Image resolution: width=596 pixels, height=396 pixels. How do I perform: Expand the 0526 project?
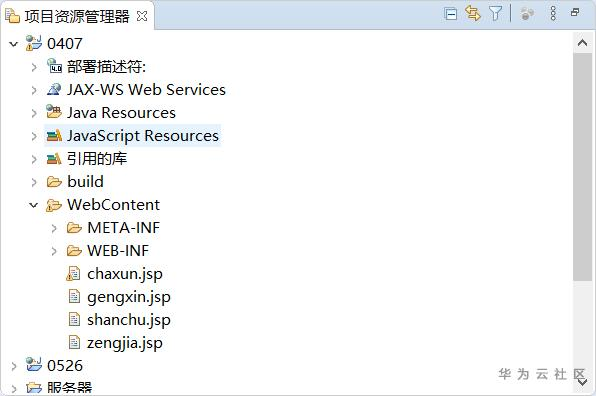(14, 366)
